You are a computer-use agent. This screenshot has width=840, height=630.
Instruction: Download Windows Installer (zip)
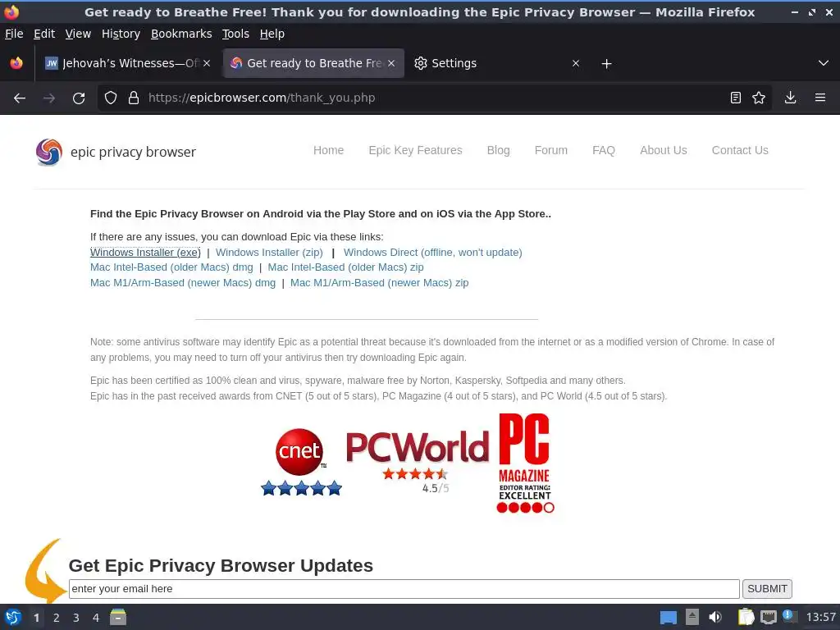click(269, 253)
